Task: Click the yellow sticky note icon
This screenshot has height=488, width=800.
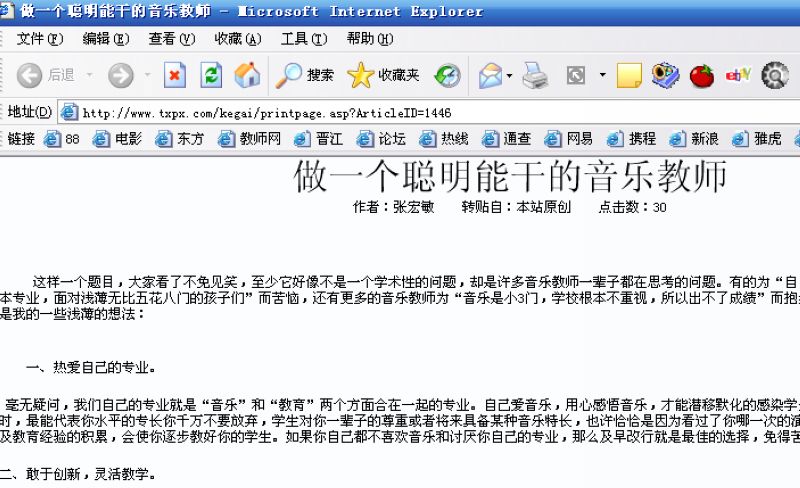Action: point(629,76)
